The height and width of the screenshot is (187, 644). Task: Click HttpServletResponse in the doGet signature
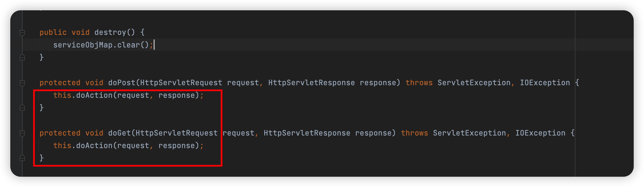tap(307, 133)
